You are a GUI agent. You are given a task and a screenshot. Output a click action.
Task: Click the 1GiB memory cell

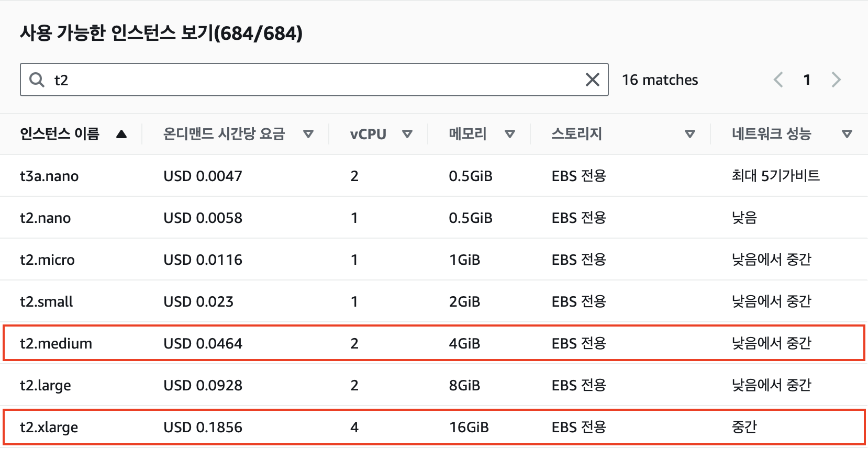pos(464,260)
